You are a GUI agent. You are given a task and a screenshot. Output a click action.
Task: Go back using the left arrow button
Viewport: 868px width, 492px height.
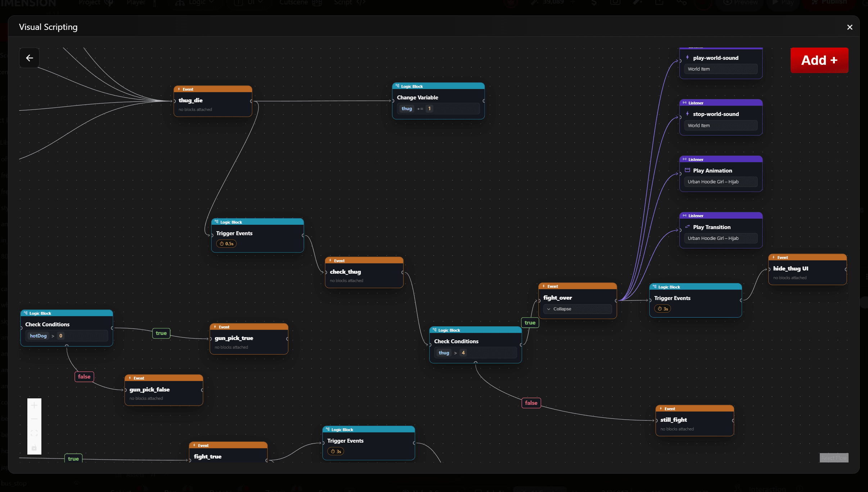coord(30,58)
